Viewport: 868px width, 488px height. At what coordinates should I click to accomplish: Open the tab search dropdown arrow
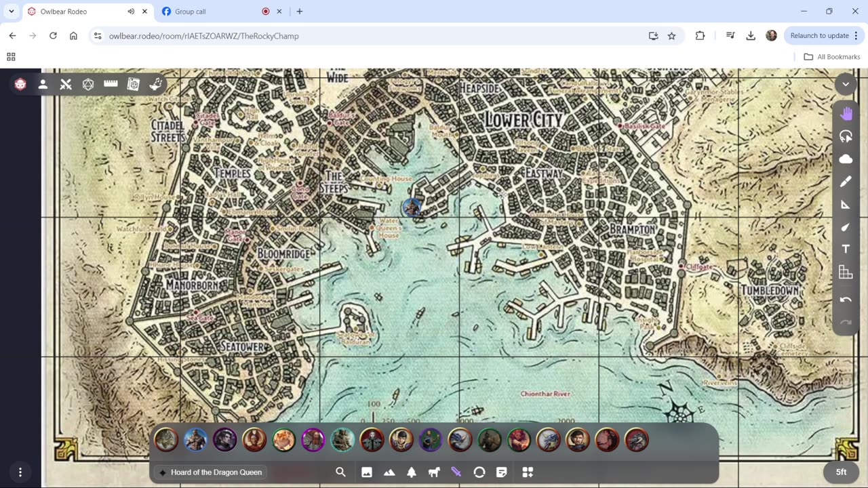tap(12, 12)
